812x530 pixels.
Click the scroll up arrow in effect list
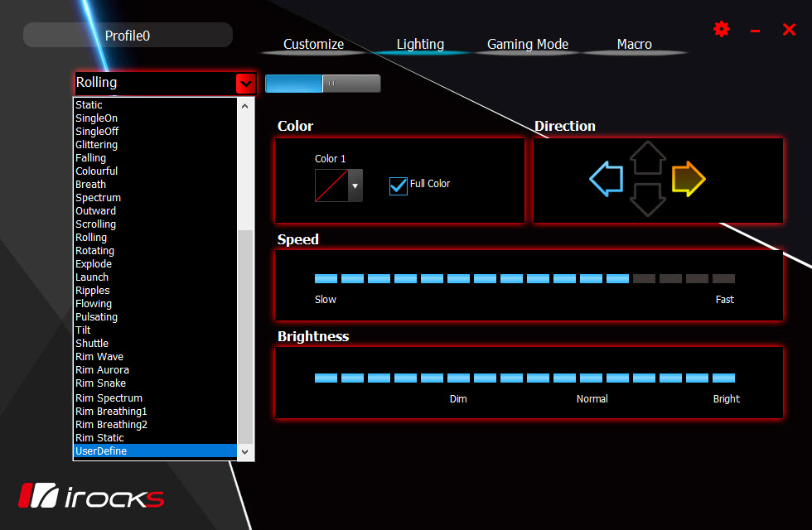(x=245, y=106)
